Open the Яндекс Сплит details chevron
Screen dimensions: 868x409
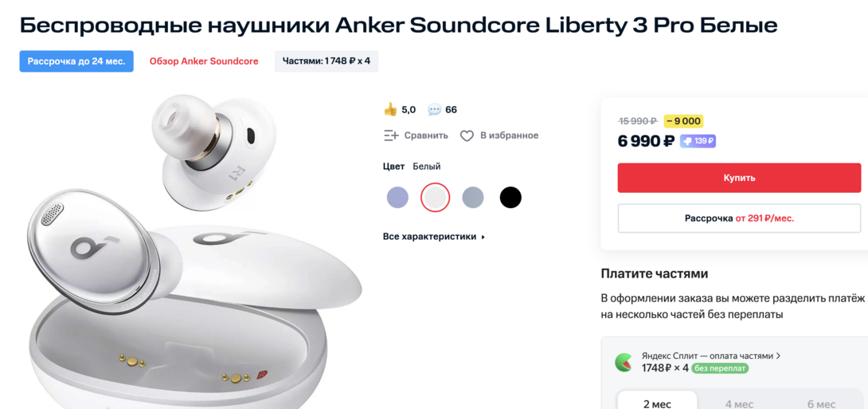pos(778,356)
